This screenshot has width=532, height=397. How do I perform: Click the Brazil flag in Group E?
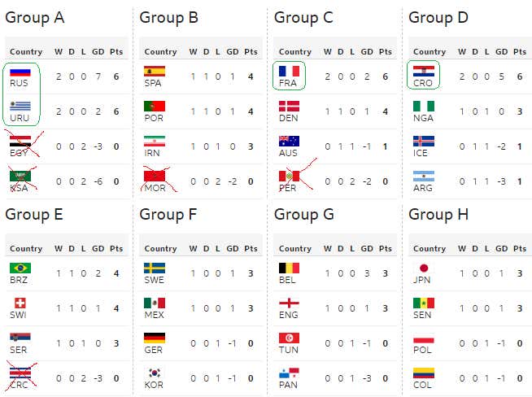[20, 268]
